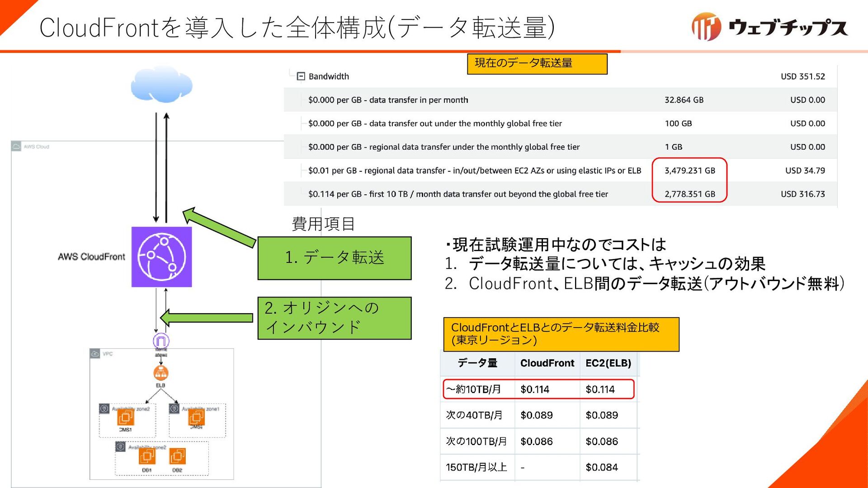
Task: Click the EC2(ELB) column header
Action: [608, 363]
